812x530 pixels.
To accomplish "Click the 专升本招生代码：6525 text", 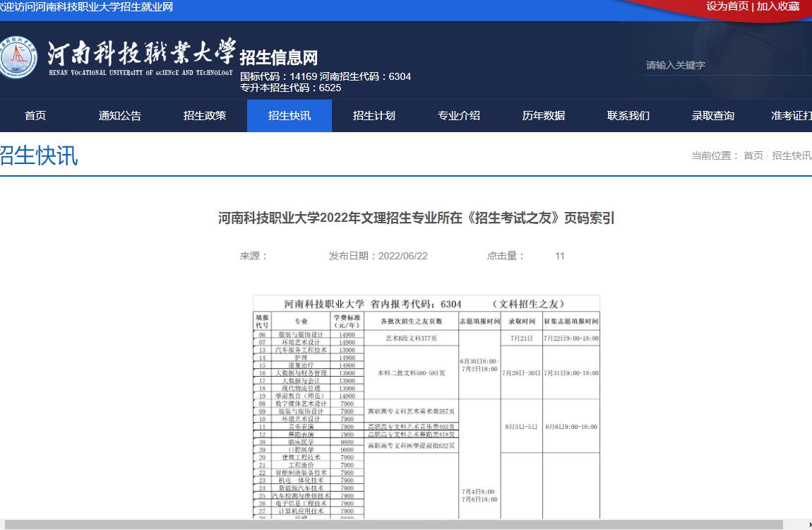I will click(290, 88).
